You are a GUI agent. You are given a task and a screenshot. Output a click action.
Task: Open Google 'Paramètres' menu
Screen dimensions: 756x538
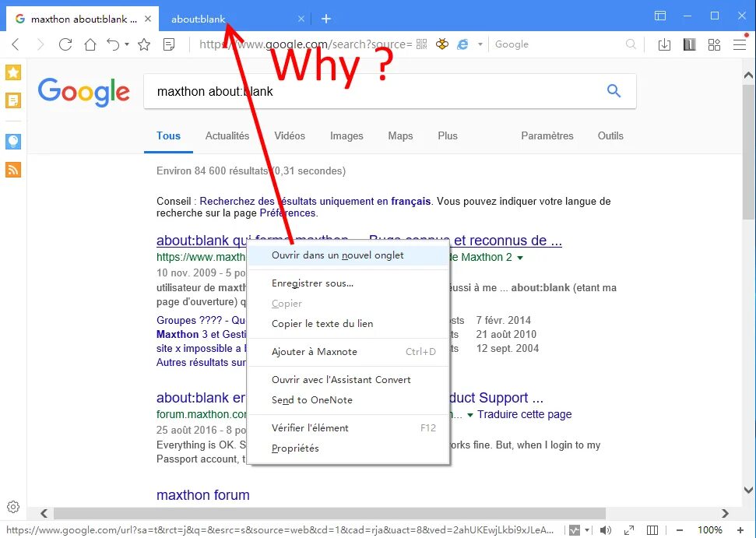pos(547,136)
